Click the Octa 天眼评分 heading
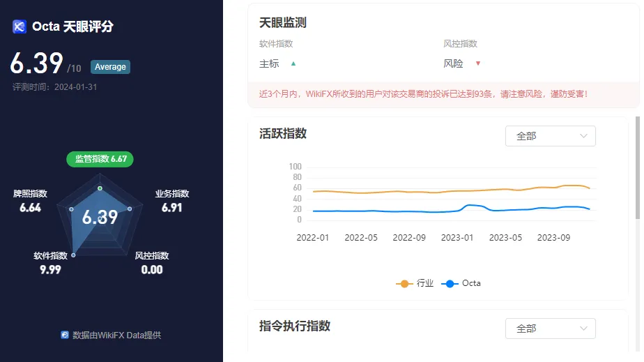644x362 pixels. pos(72,27)
